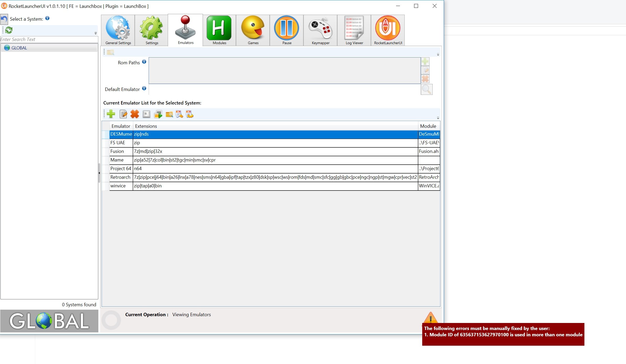Click the 7z|md|zip|32x extensions cell
Screen dimensions: 626x364
275,151
